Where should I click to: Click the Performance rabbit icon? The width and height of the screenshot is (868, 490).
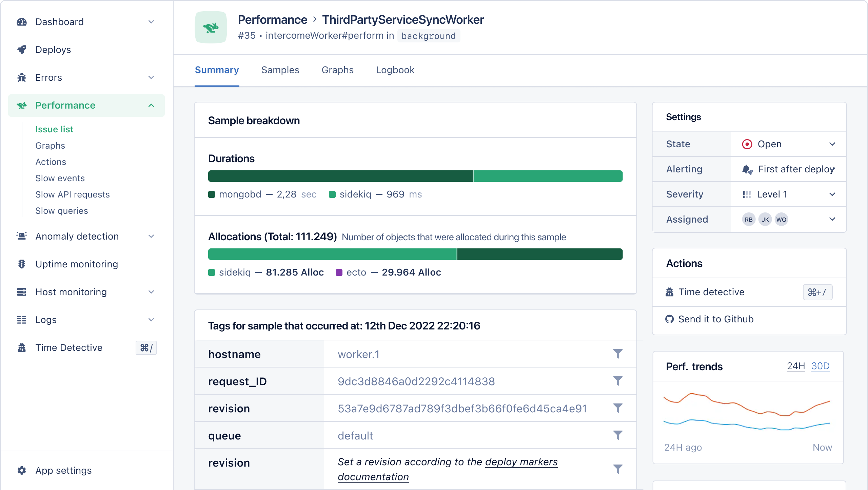point(22,105)
